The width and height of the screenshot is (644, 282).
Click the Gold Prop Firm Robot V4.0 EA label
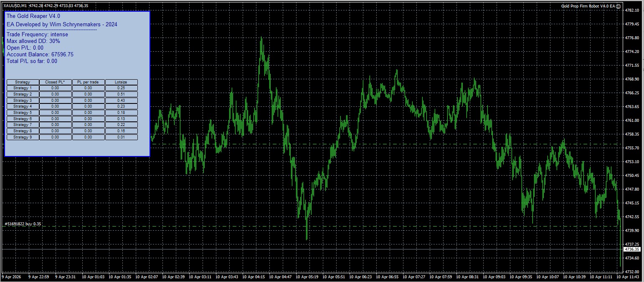point(588,6)
